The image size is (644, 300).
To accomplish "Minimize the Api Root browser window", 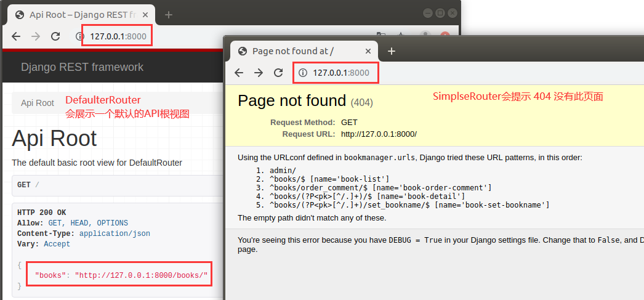I will pyautogui.click(x=429, y=13).
